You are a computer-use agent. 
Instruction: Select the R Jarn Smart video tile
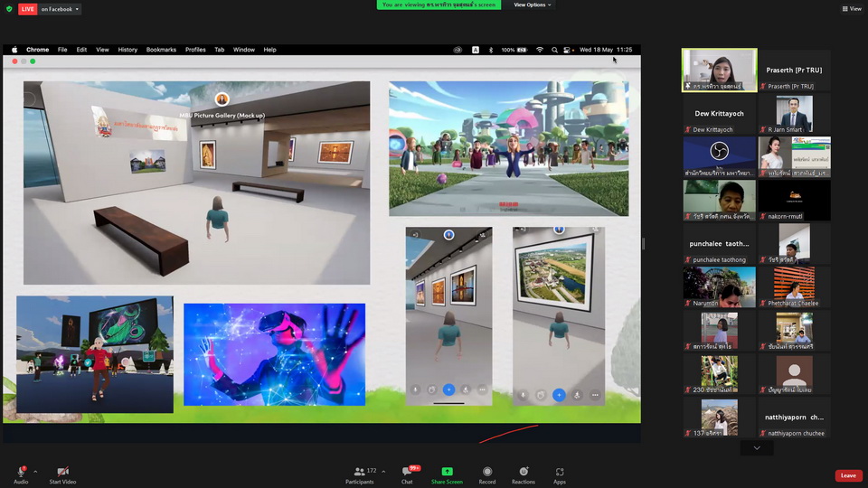794,114
